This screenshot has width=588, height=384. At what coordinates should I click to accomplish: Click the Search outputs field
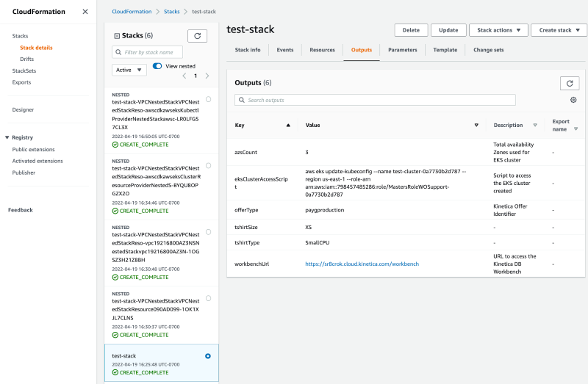point(375,100)
